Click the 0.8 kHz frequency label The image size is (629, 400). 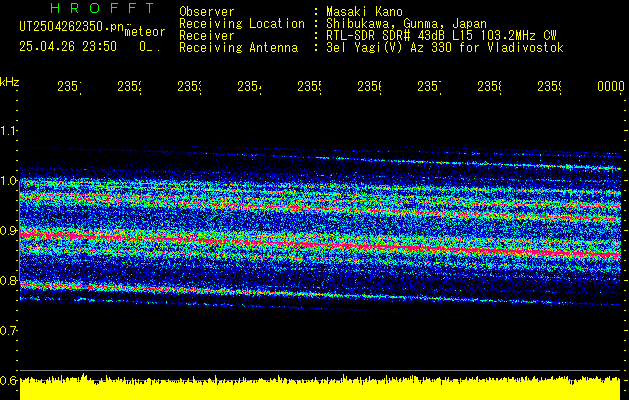coord(8,280)
